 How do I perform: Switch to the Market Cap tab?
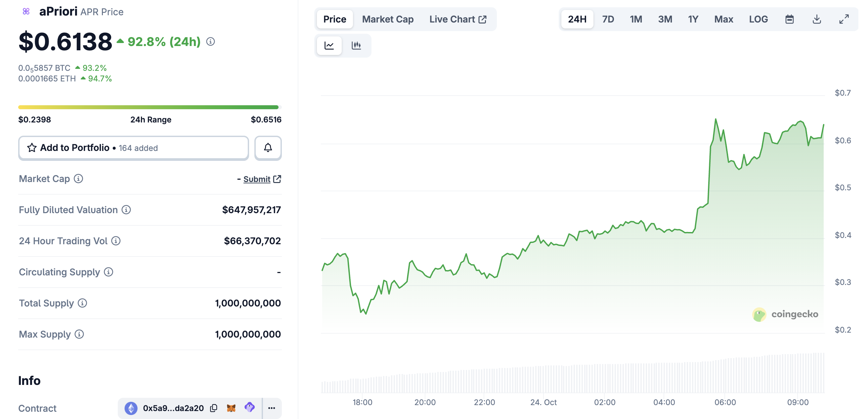[387, 19]
